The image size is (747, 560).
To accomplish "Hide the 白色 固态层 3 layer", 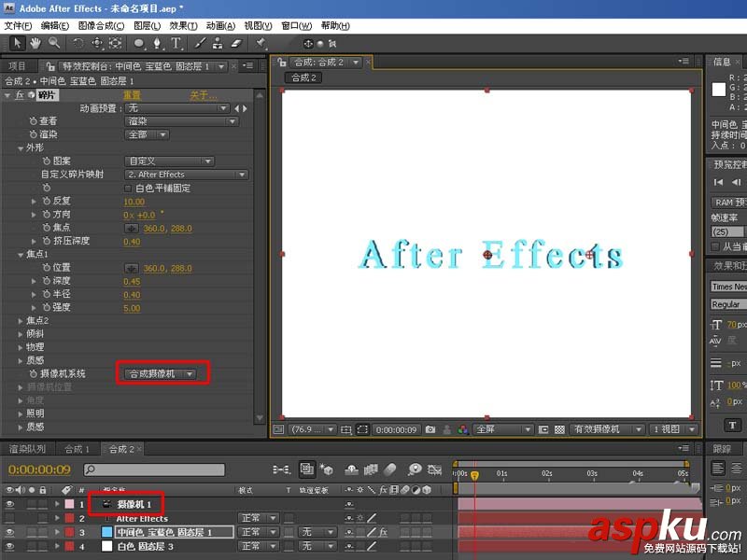I will (9, 546).
